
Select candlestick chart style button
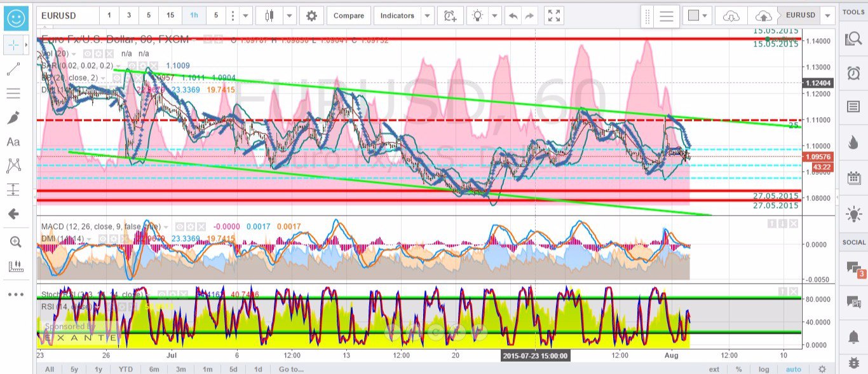269,15
